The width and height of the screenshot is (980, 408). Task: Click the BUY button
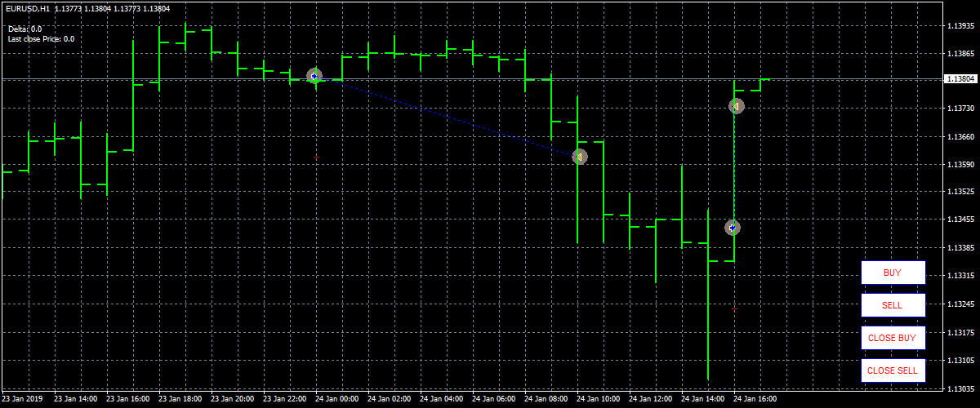[893, 273]
